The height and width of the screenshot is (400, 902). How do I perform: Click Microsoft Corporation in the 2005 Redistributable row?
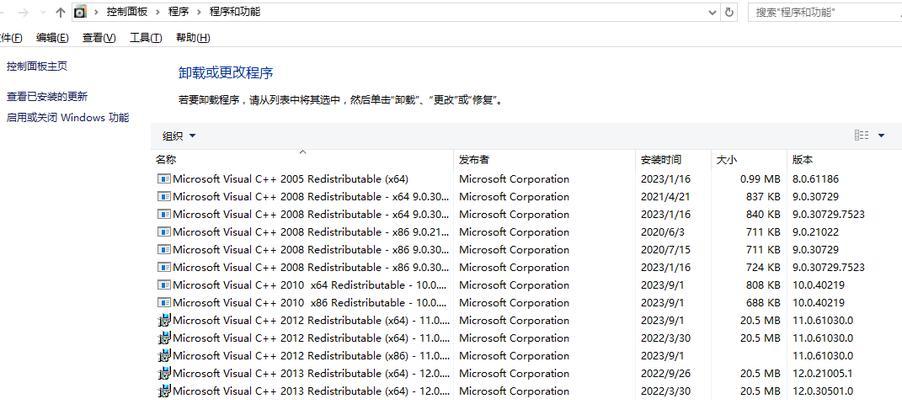[x=514, y=179]
